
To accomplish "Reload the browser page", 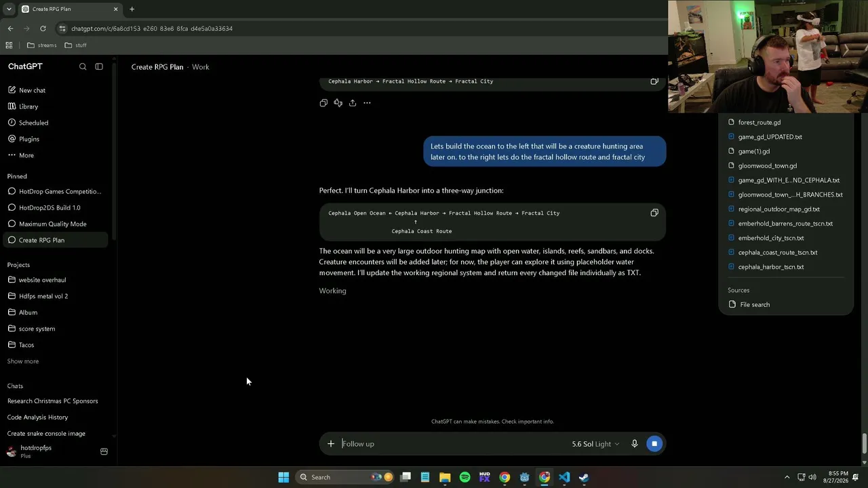I will (x=43, y=28).
